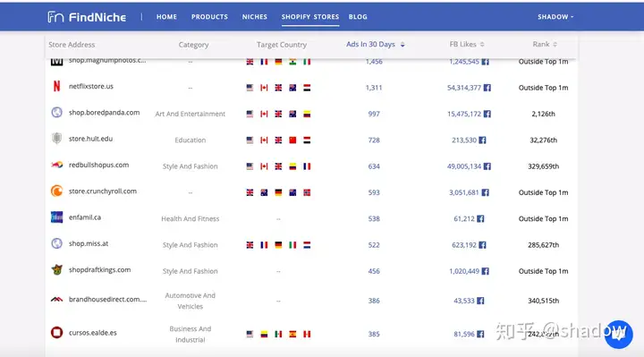
Task: Open the blue chat support bubble
Action: tap(619, 335)
